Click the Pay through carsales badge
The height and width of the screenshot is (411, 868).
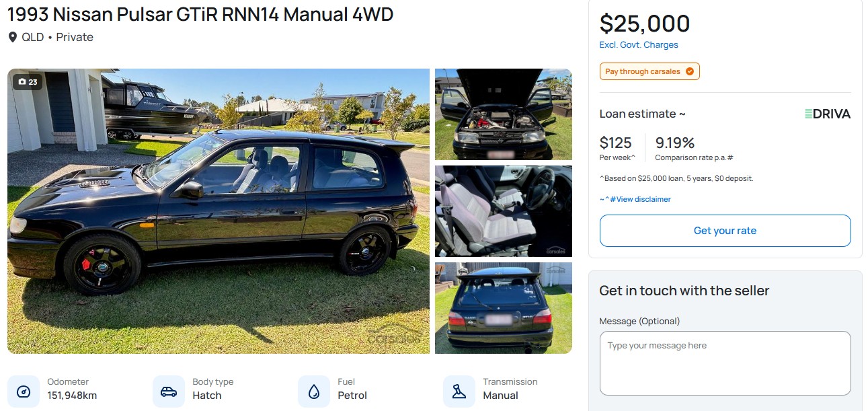649,71
